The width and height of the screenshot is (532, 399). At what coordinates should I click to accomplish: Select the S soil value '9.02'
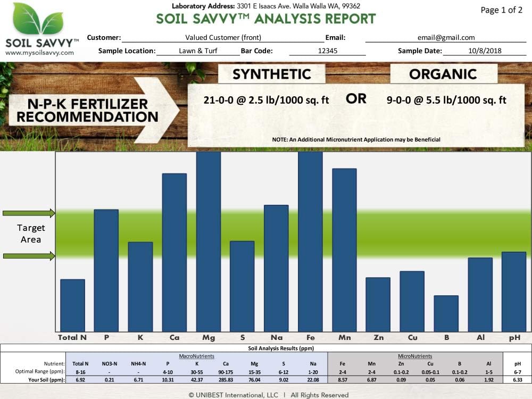click(284, 380)
